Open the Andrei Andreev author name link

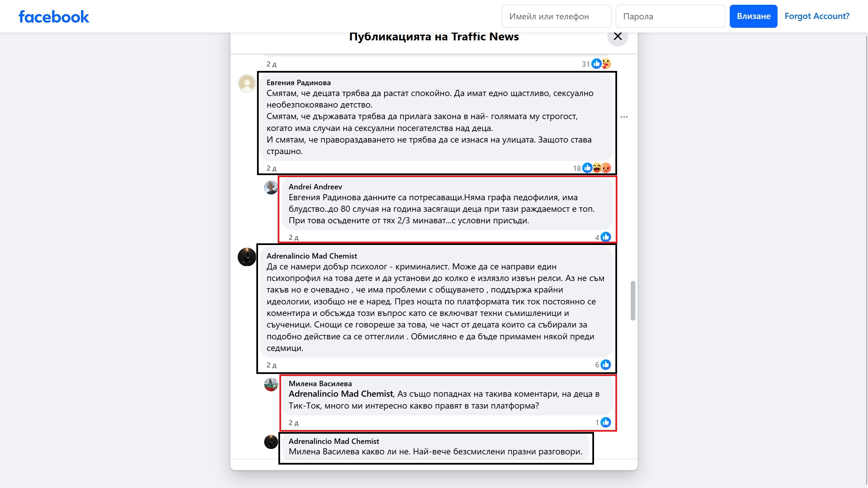coord(315,187)
